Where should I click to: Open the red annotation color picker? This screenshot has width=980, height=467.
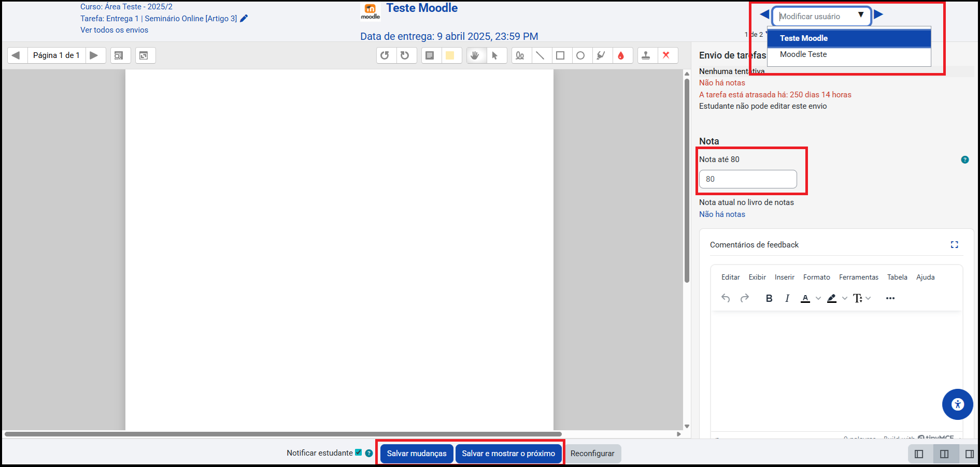(x=621, y=55)
